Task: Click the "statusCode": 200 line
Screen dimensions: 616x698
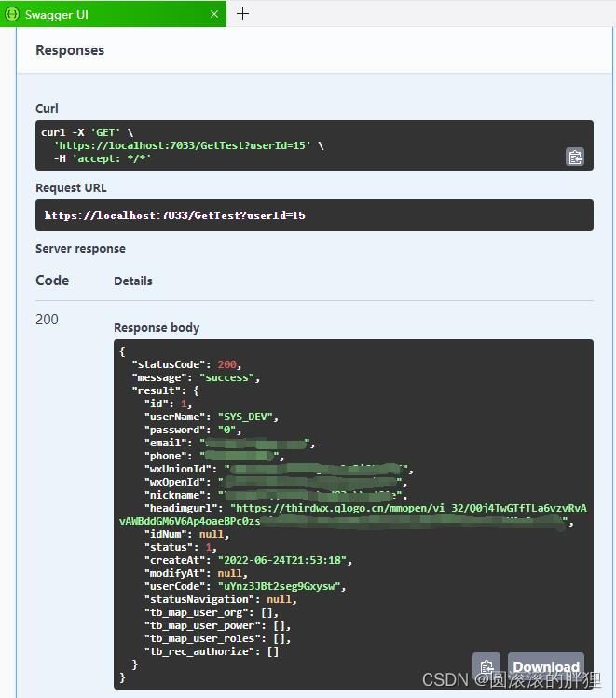Action: coord(186,364)
